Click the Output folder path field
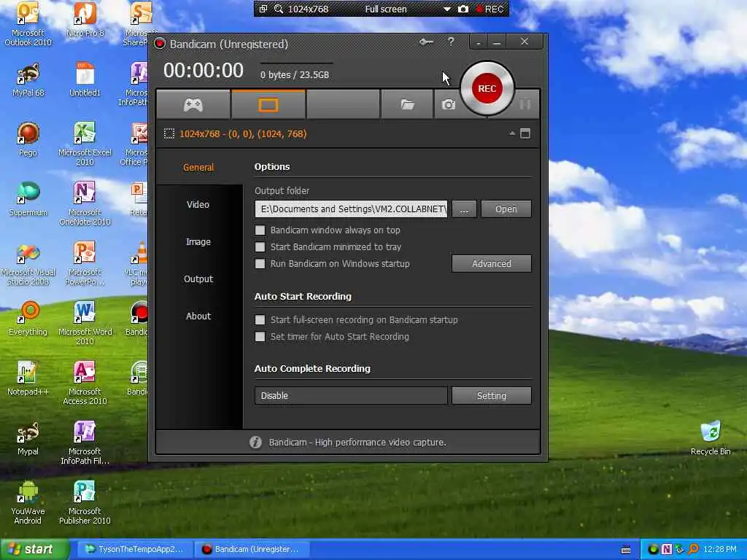 [351, 209]
